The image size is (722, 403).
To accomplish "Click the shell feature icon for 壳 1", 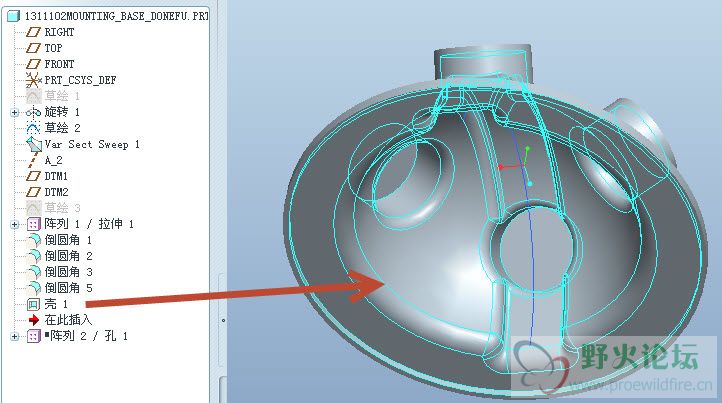I will (33, 304).
